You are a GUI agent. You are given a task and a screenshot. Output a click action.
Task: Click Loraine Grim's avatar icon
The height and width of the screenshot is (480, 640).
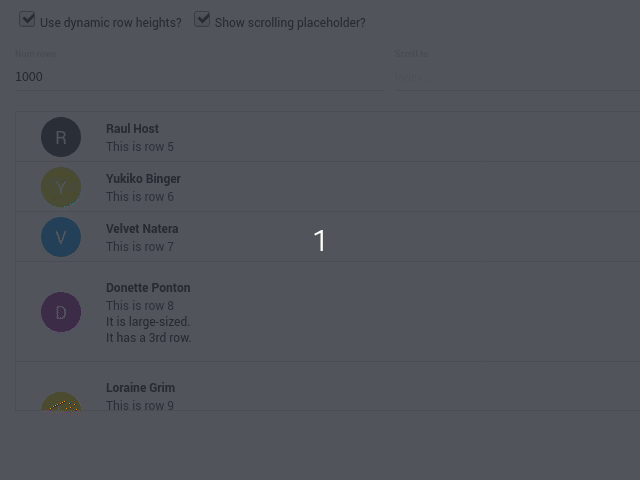tap(61, 402)
